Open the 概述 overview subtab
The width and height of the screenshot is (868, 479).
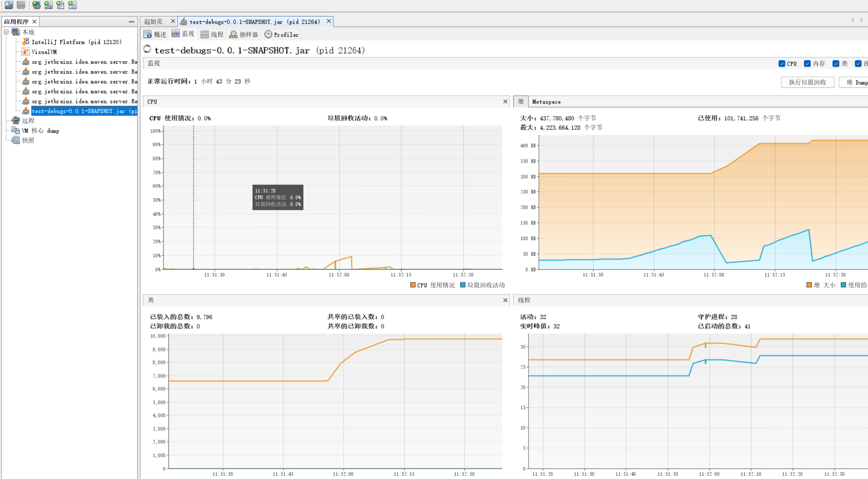tap(155, 34)
